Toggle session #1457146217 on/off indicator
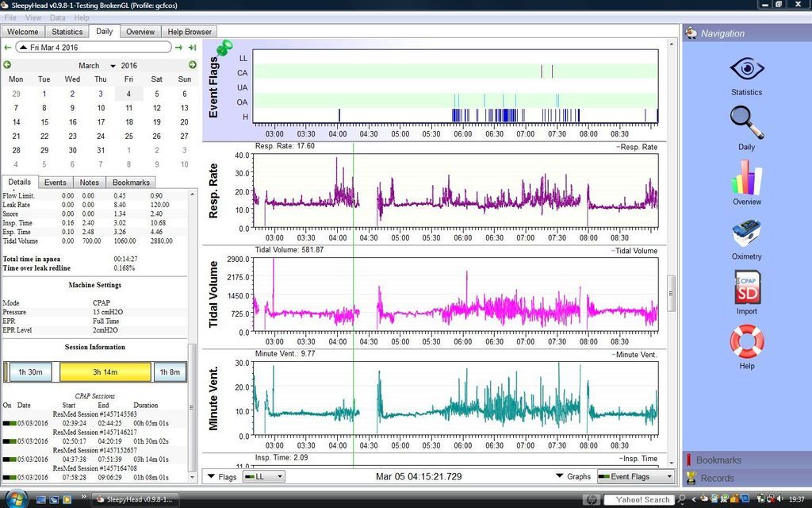This screenshot has width=812, height=508. click(x=10, y=441)
